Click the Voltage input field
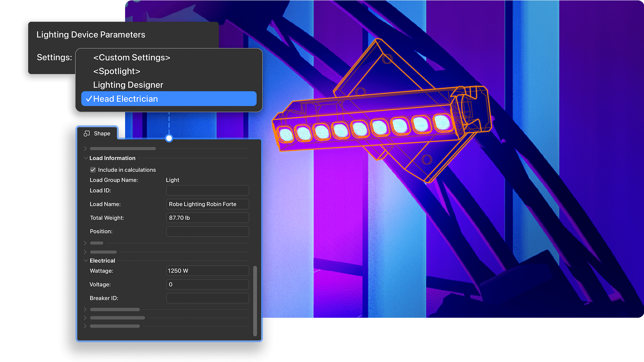This screenshot has height=362, width=644. (x=208, y=285)
